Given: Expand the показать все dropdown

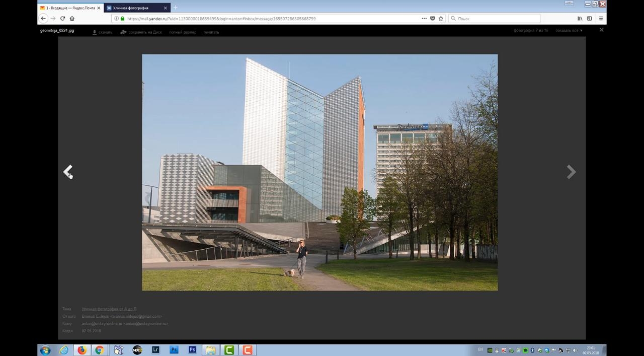Looking at the screenshot, I should [569, 31].
